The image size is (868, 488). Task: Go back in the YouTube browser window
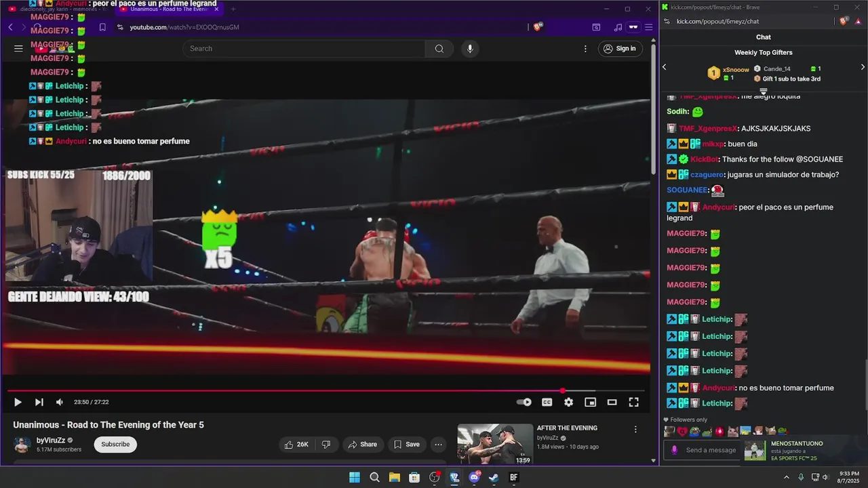[10, 27]
